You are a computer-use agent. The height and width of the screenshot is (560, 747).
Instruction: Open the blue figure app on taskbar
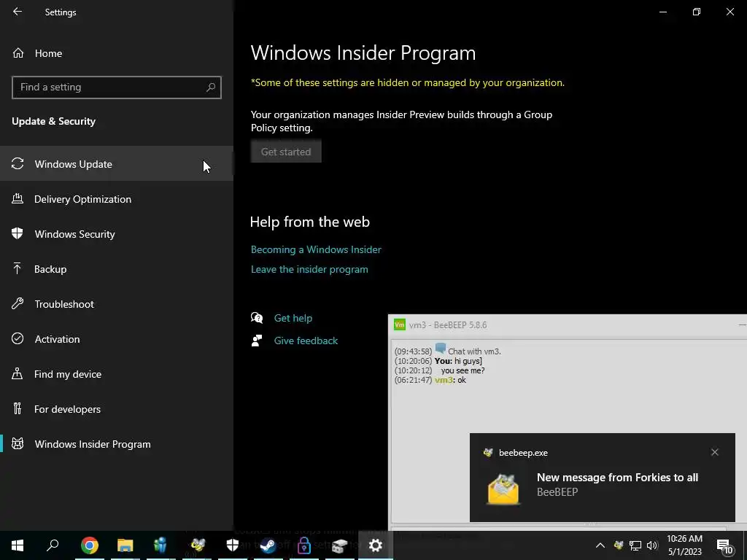pyautogui.click(x=161, y=545)
